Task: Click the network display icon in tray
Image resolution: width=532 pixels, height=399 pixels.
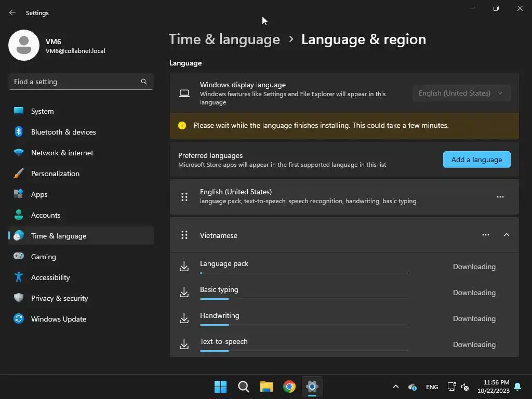Action: (451, 387)
